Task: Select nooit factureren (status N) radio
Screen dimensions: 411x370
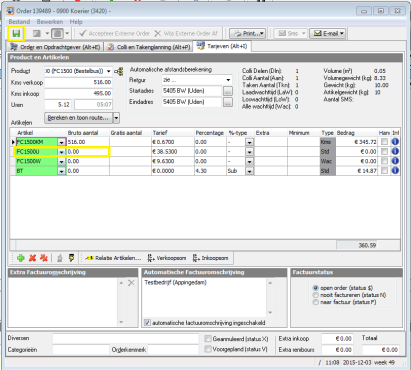Action: (315, 295)
